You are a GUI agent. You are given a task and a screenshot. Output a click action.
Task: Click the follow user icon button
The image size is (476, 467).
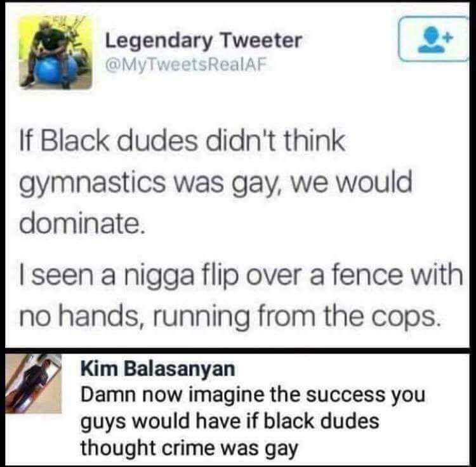tap(433, 39)
